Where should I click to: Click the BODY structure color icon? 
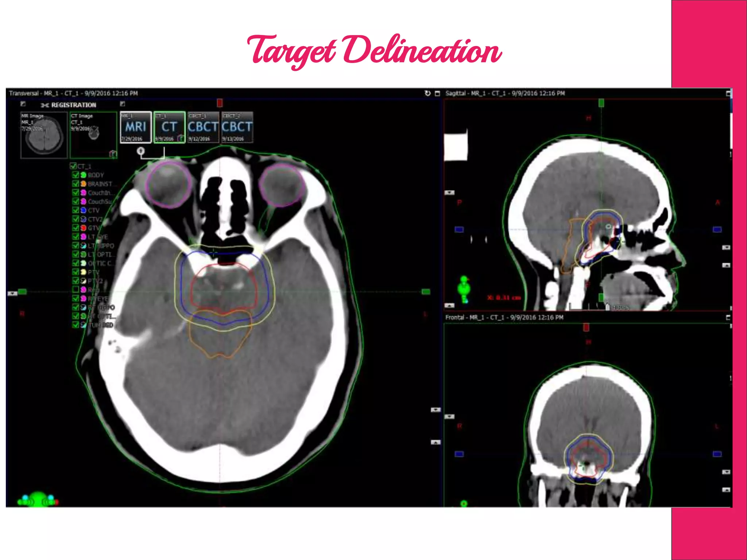pos(83,175)
